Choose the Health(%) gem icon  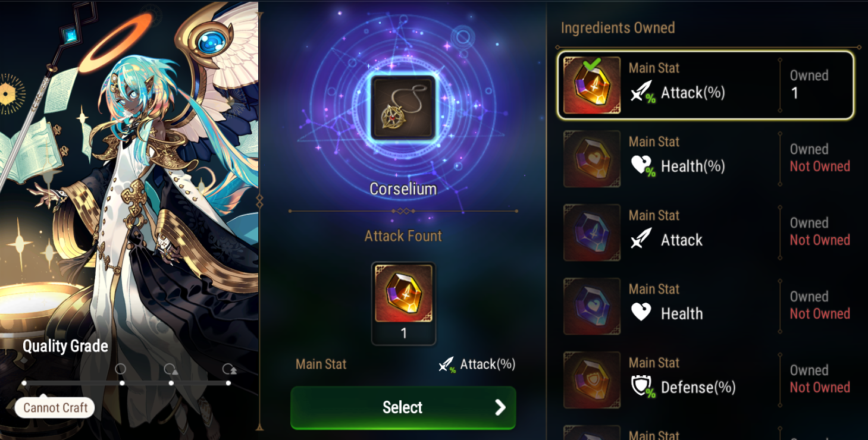[592, 159]
